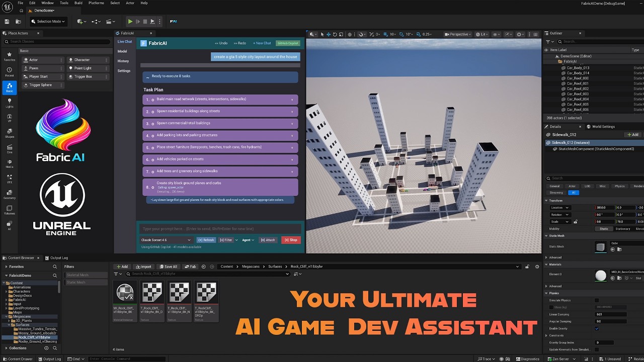644x362 pixels.
Task: Select the Shapes category in Place Actors
Action: (9, 133)
